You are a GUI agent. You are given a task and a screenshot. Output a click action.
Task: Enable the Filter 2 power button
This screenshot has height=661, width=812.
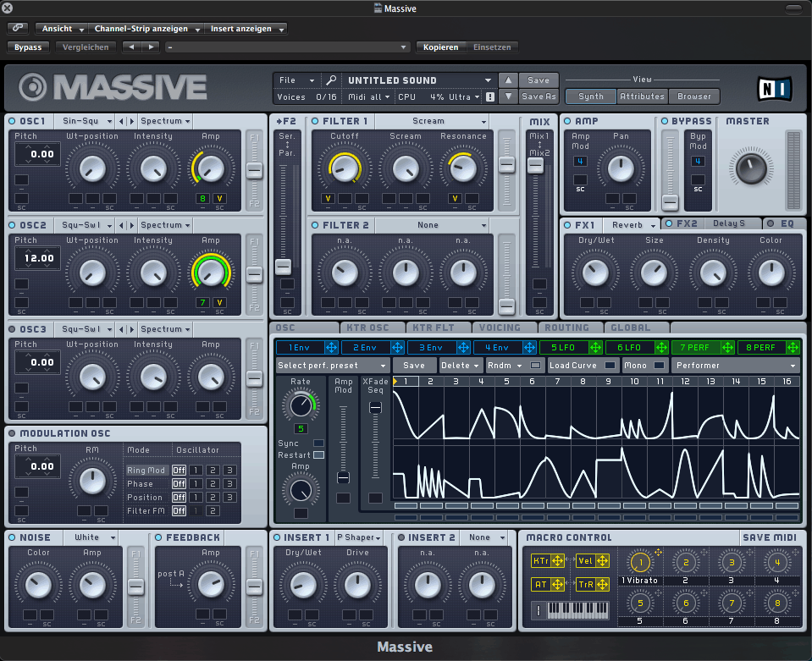pyautogui.click(x=315, y=226)
